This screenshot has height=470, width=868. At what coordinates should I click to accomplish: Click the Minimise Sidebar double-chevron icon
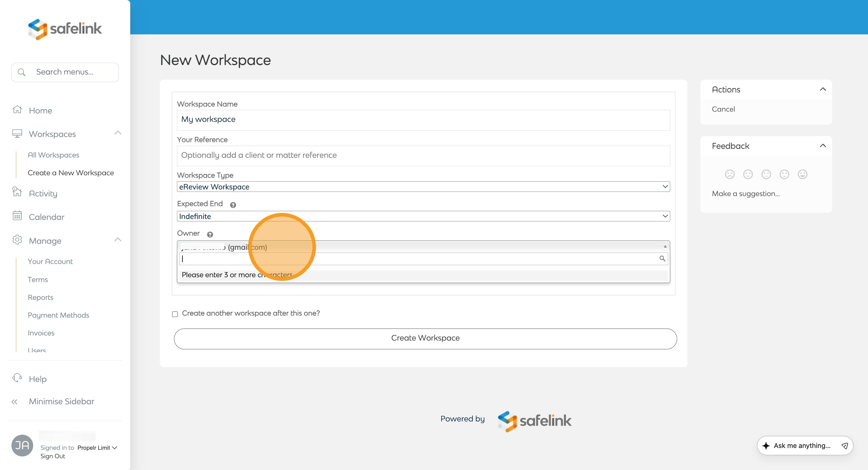point(14,402)
